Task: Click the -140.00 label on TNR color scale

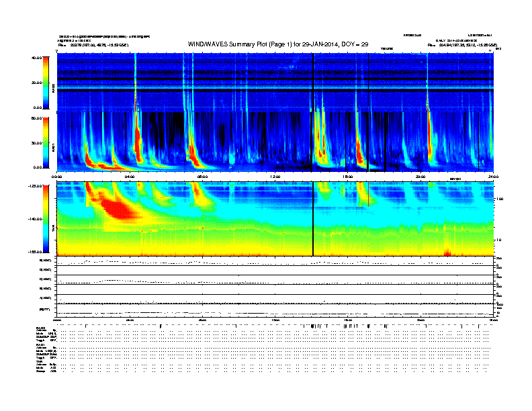Action: point(36,219)
